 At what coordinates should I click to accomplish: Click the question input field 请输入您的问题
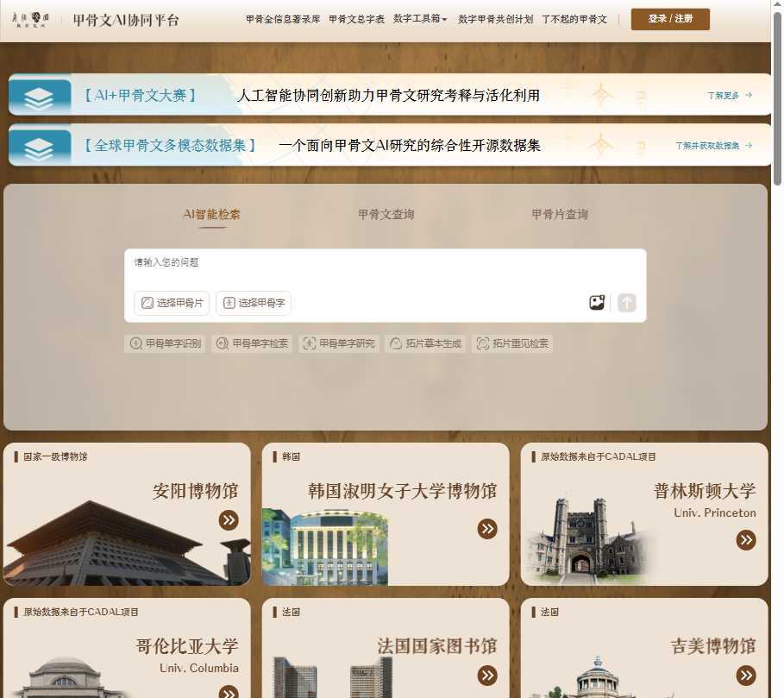345,267
